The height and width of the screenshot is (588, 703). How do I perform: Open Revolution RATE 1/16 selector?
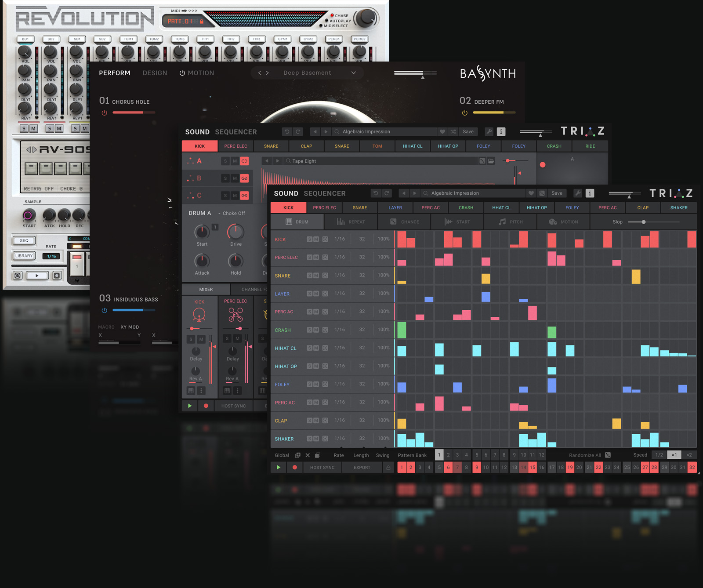(52, 256)
